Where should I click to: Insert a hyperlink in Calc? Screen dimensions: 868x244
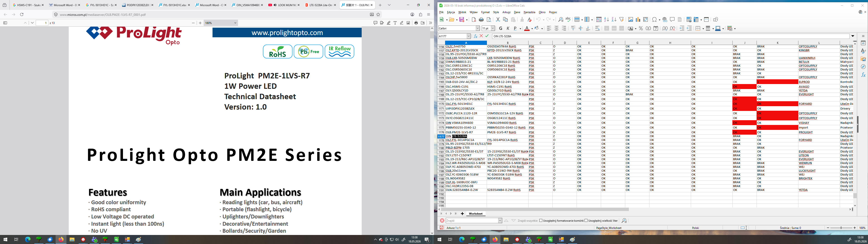coord(665,20)
